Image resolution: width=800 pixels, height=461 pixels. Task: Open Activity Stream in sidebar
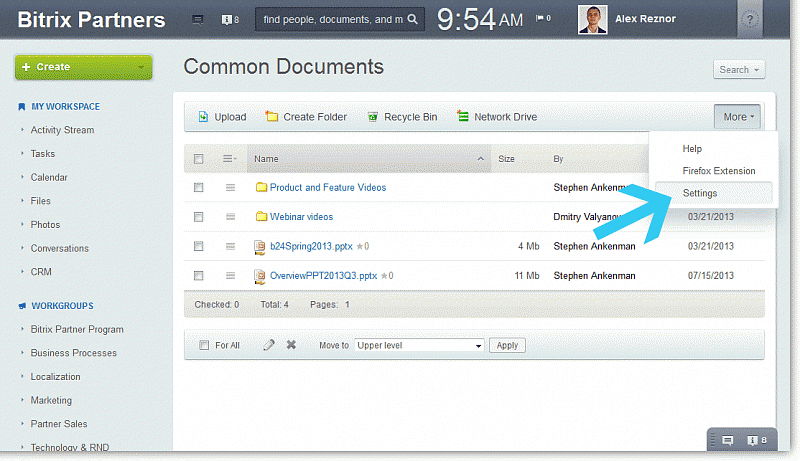click(x=62, y=130)
